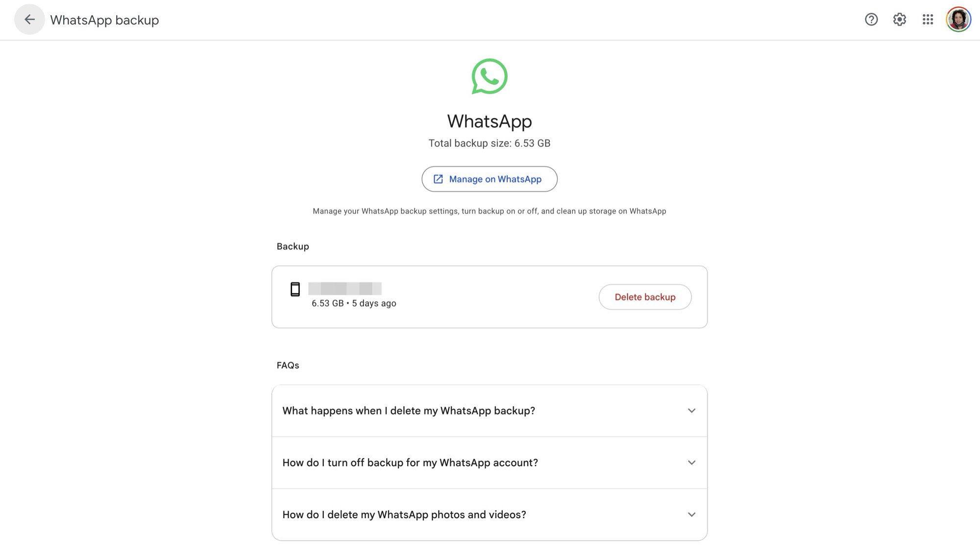This screenshot has height=551, width=980.
Task: Click the external link icon on Manage button
Action: pos(438,179)
